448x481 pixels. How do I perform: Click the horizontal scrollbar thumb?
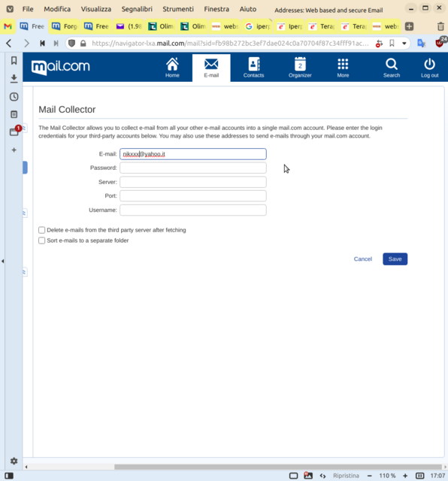click(x=277, y=467)
